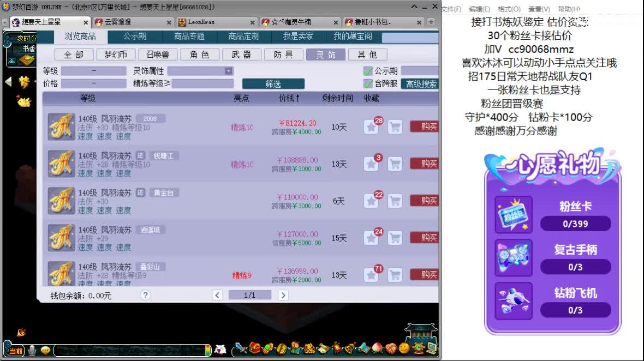Click the next page arrow in pagination

pyautogui.click(x=283, y=294)
